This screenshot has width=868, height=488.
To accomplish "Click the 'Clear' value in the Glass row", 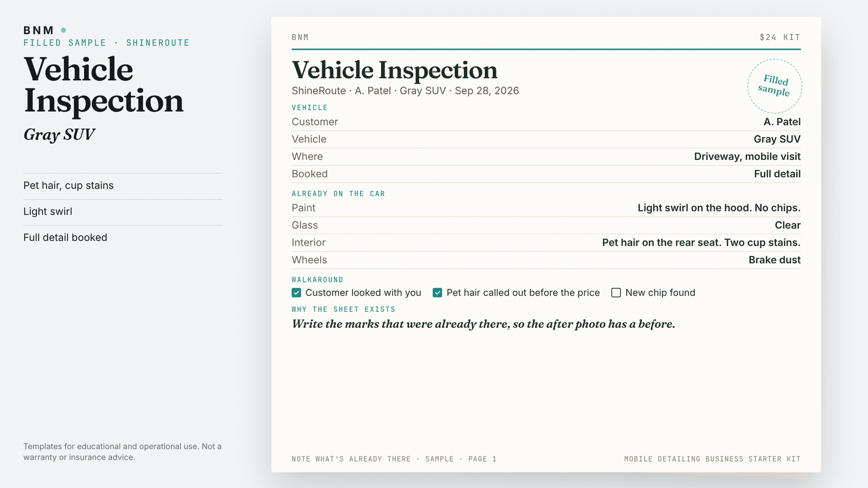I will coord(788,225).
